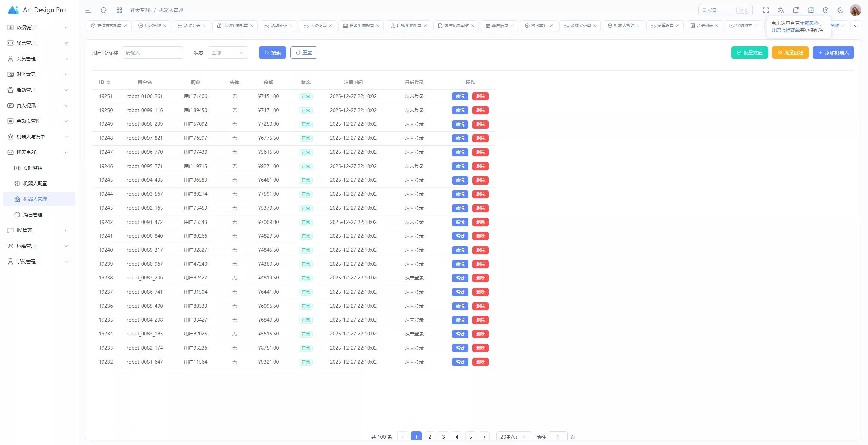Click the user avatar thumbnail

point(855,10)
